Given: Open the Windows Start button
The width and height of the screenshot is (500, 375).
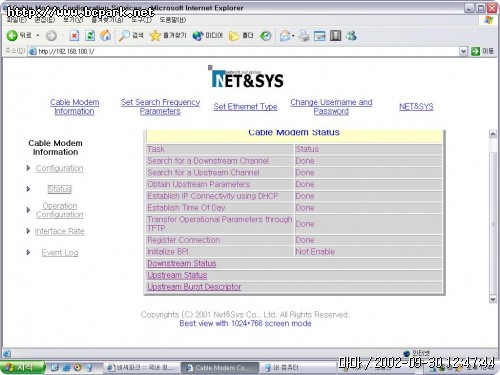Looking at the screenshot, I should [23, 367].
